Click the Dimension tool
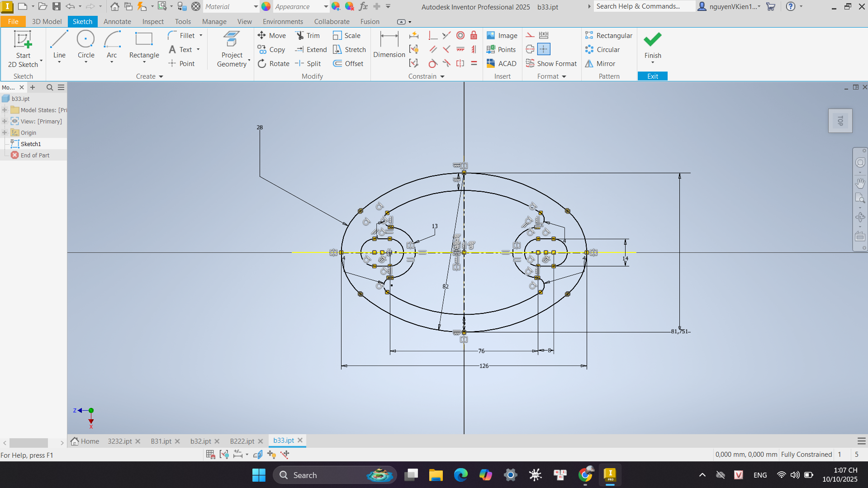 coord(389,44)
